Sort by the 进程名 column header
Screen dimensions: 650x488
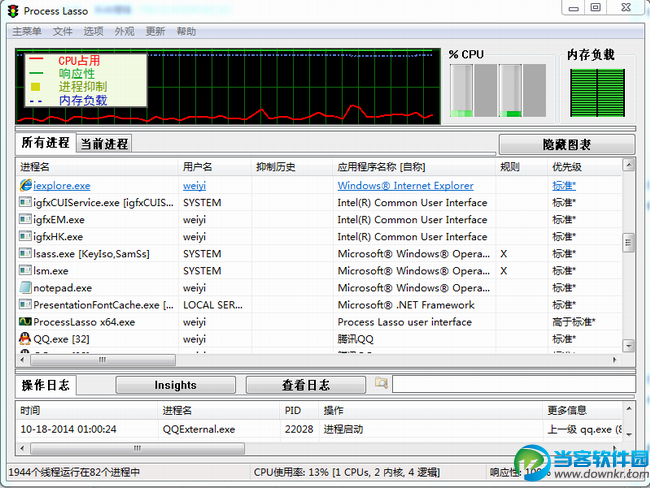click(97, 167)
